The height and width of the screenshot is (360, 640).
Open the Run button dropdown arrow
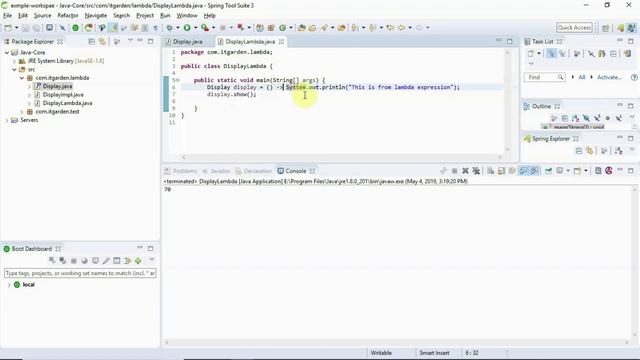tap(195, 28)
